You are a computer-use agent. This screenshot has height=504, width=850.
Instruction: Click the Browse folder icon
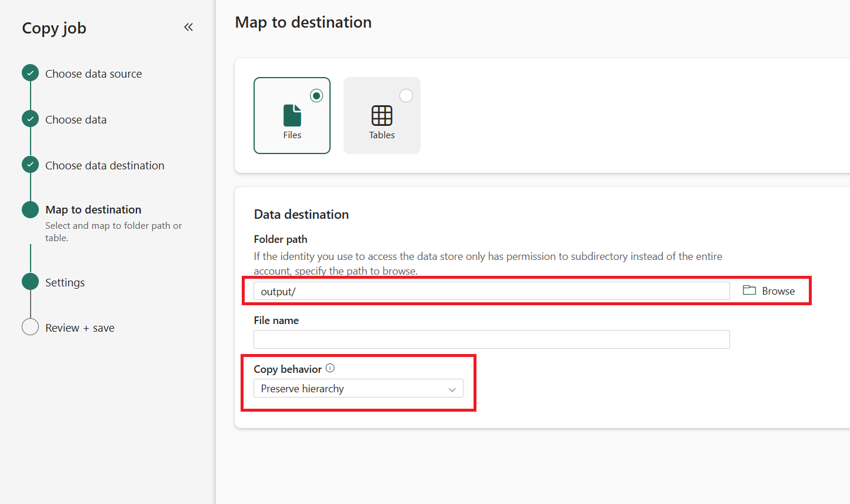[x=749, y=291]
